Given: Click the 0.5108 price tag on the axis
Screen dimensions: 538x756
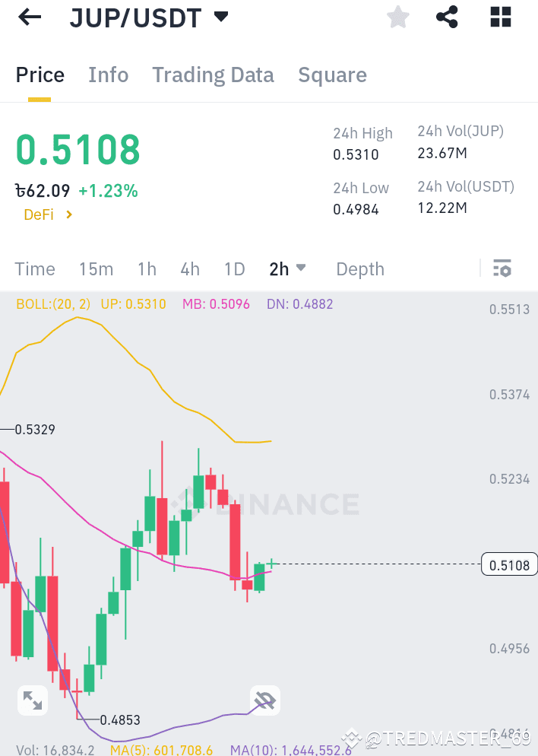Looking at the screenshot, I should (x=509, y=564).
